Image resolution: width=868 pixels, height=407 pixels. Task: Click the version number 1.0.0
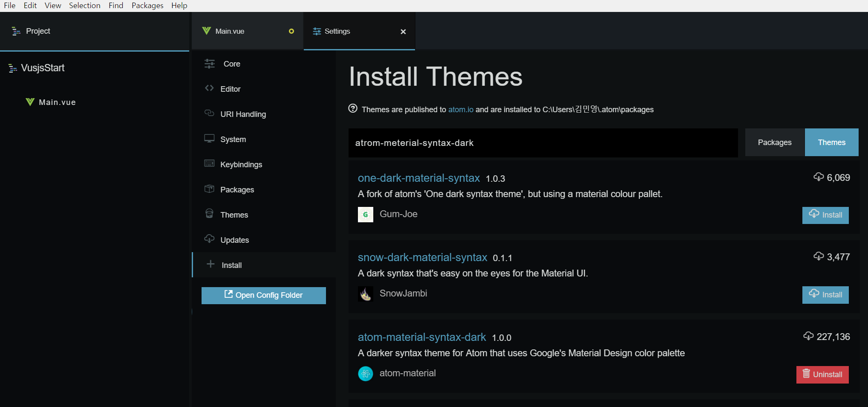(x=502, y=338)
